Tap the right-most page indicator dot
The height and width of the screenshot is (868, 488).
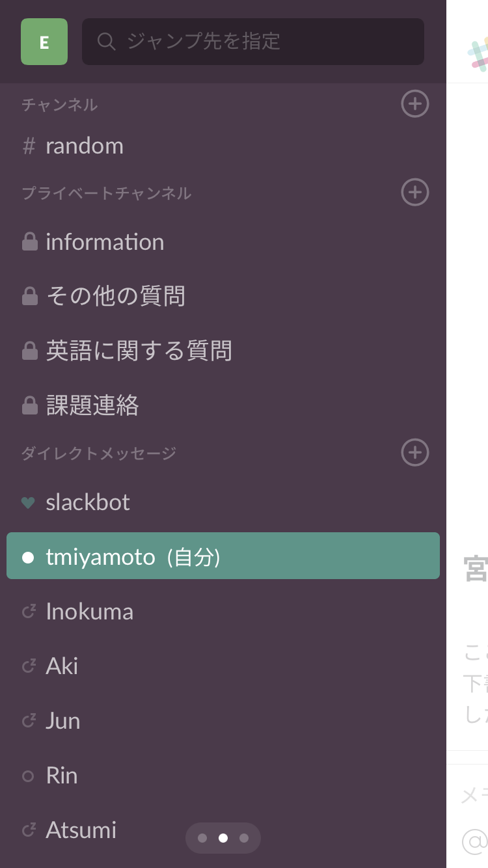[244, 838]
